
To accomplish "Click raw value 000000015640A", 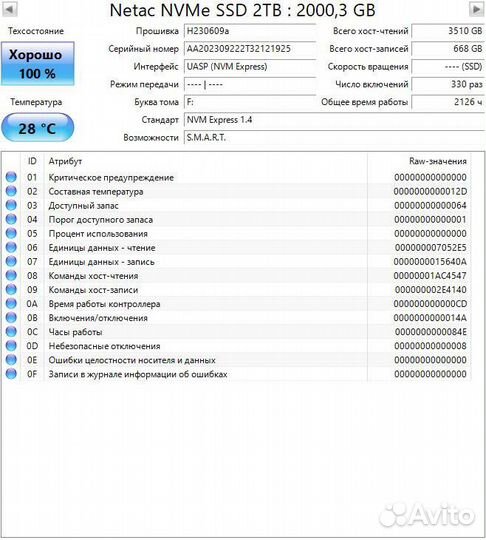I will (430, 262).
